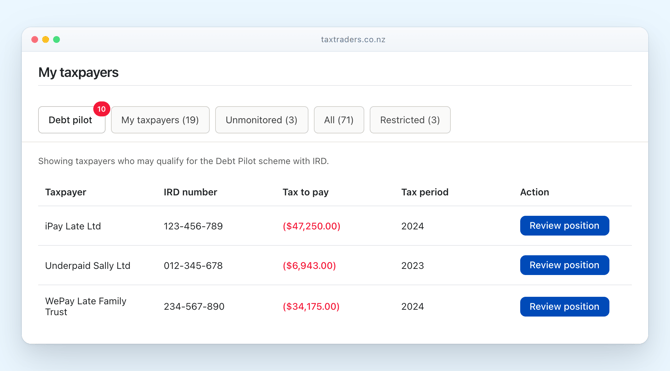Select the IRD number column header
The height and width of the screenshot is (371, 670).
(x=190, y=192)
